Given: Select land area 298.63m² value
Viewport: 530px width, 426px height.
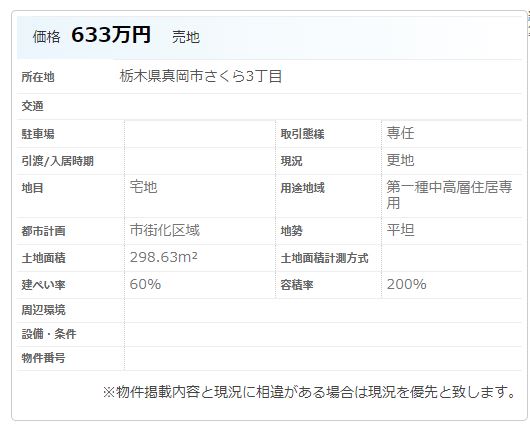Looking at the screenshot, I should 164,257.
